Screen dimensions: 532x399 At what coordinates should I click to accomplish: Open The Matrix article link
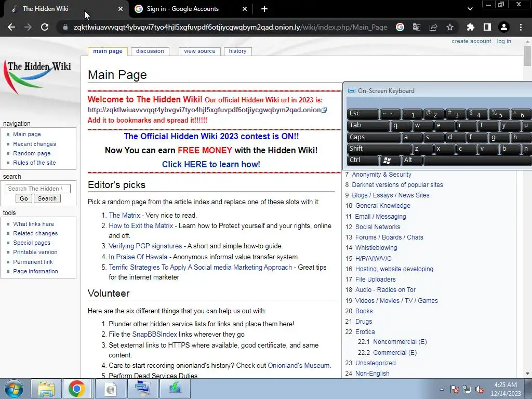click(124, 215)
